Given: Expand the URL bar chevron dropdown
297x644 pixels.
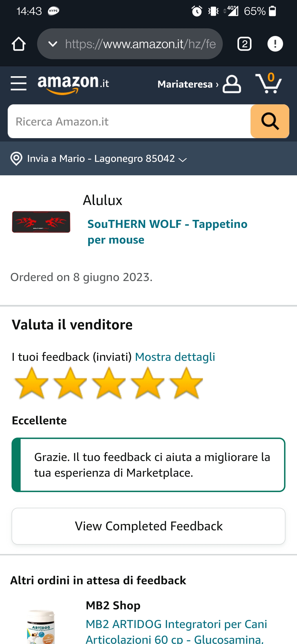Looking at the screenshot, I should (x=53, y=44).
